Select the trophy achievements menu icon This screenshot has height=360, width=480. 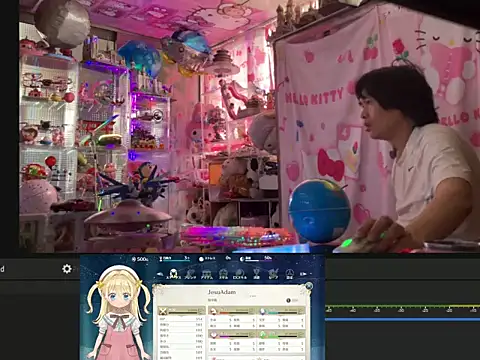256,274
